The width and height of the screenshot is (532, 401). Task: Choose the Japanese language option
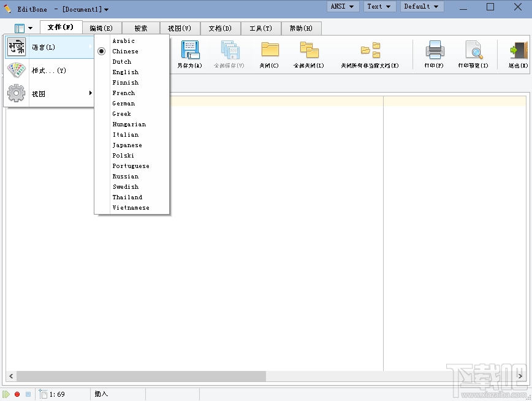pos(127,145)
